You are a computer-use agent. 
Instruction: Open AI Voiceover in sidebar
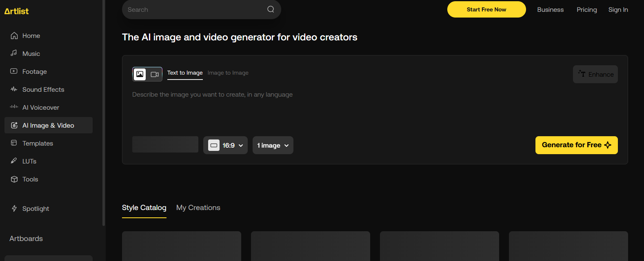(49, 107)
